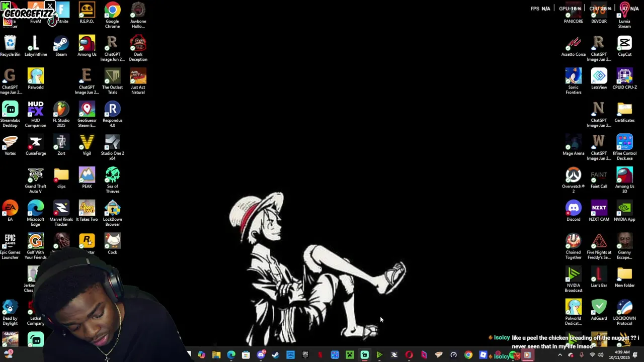The height and width of the screenshot is (362, 644).
Task: Open the Faint Call shortcut
Action: (599, 178)
